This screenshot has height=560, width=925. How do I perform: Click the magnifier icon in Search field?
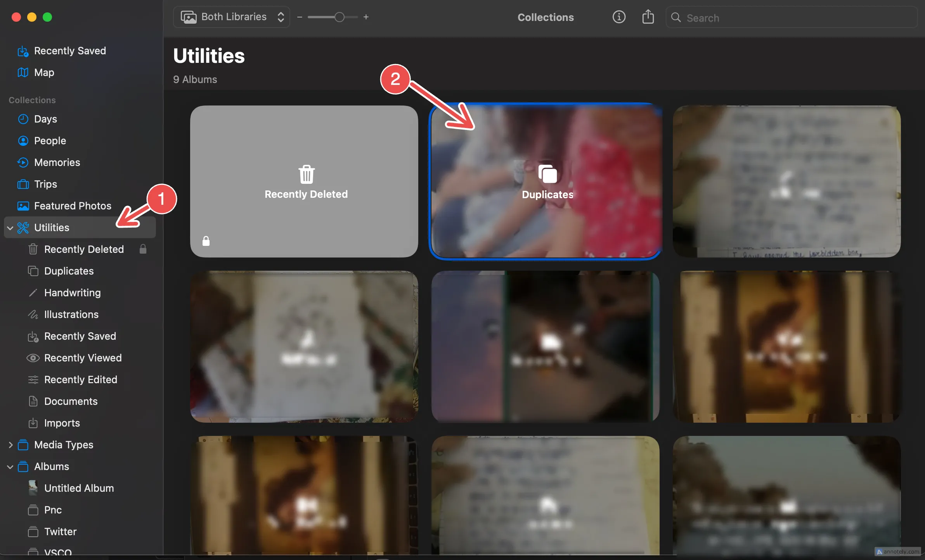click(x=676, y=17)
